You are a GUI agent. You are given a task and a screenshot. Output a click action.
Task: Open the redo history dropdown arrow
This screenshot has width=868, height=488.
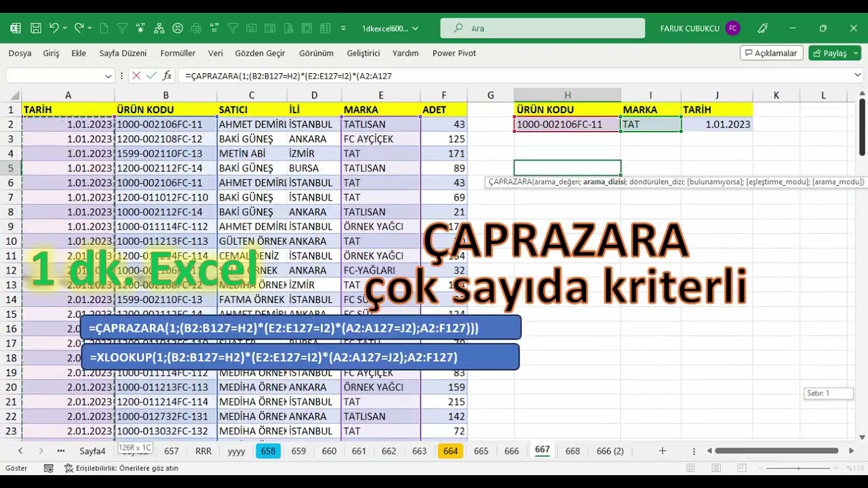pyautogui.click(x=90, y=28)
